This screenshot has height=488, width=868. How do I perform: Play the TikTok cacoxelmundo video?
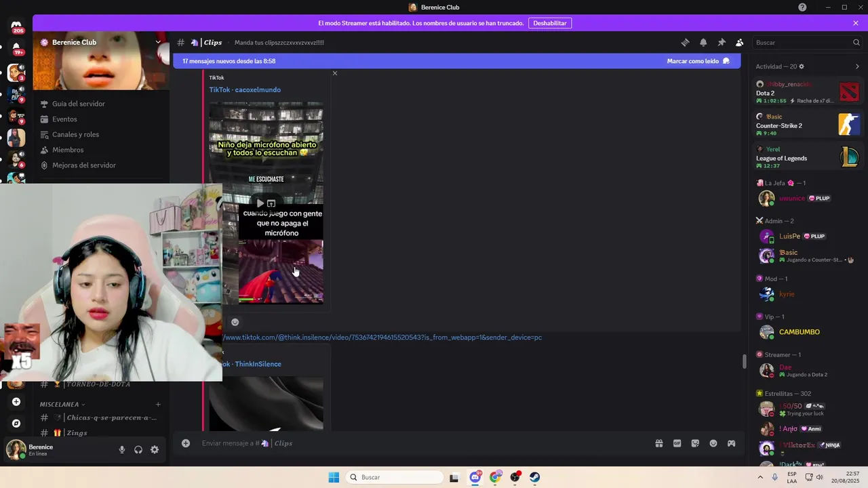click(260, 203)
